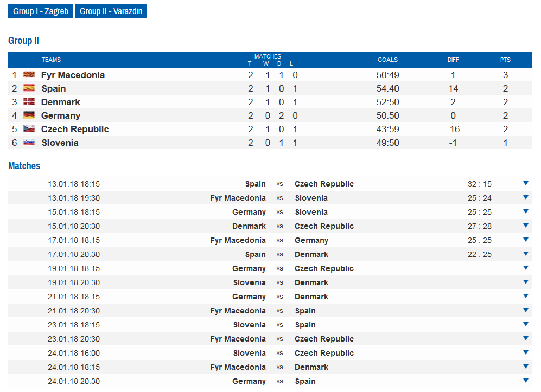Expand Spain vs Czech Republic match details
Image resolution: width=541 pixels, height=392 pixels.
(x=525, y=184)
